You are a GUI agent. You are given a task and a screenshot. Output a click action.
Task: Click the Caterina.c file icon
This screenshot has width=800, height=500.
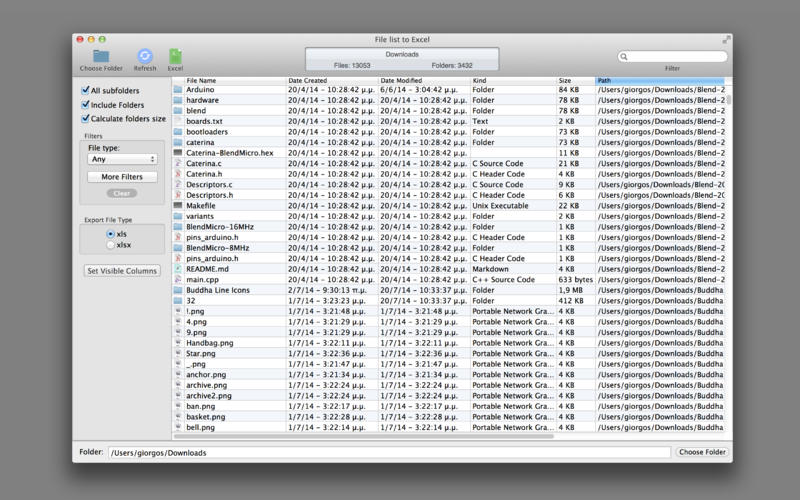pos(178,163)
